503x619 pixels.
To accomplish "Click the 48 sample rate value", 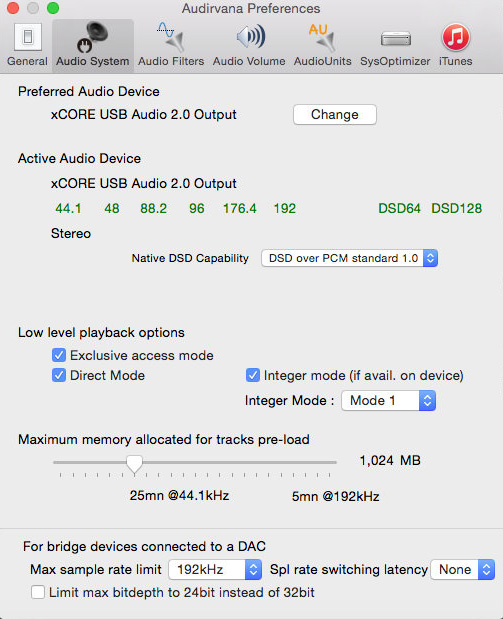I will (112, 208).
